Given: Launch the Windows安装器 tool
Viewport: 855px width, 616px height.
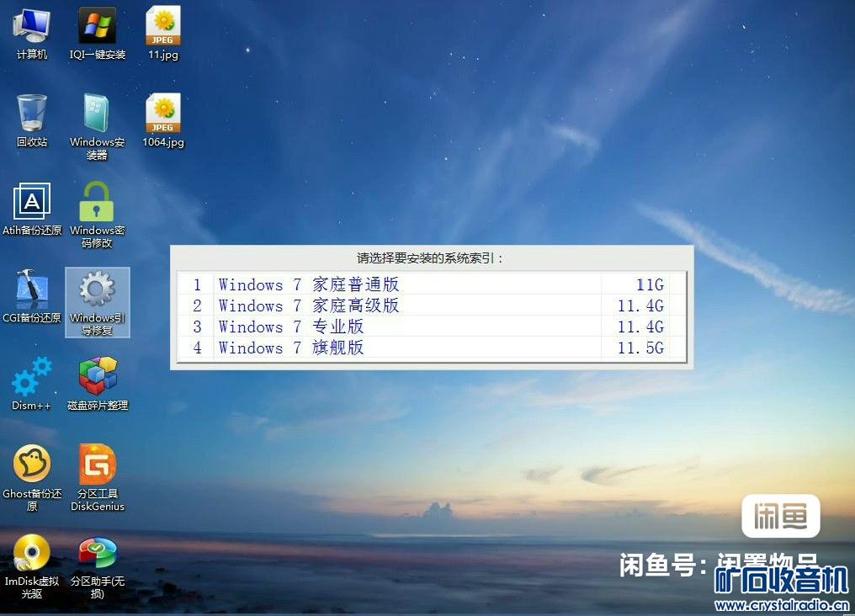Looking at the screenshot, I should coord(97,126).
